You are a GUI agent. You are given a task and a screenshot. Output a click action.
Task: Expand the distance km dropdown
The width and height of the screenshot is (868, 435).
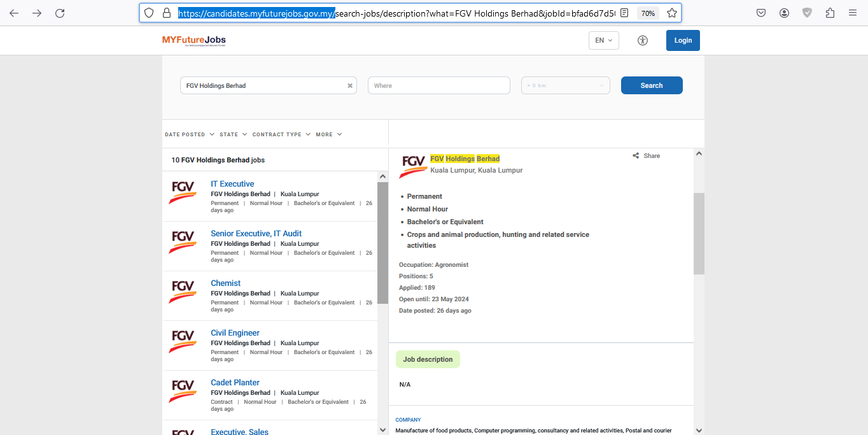tap(565, 85)
